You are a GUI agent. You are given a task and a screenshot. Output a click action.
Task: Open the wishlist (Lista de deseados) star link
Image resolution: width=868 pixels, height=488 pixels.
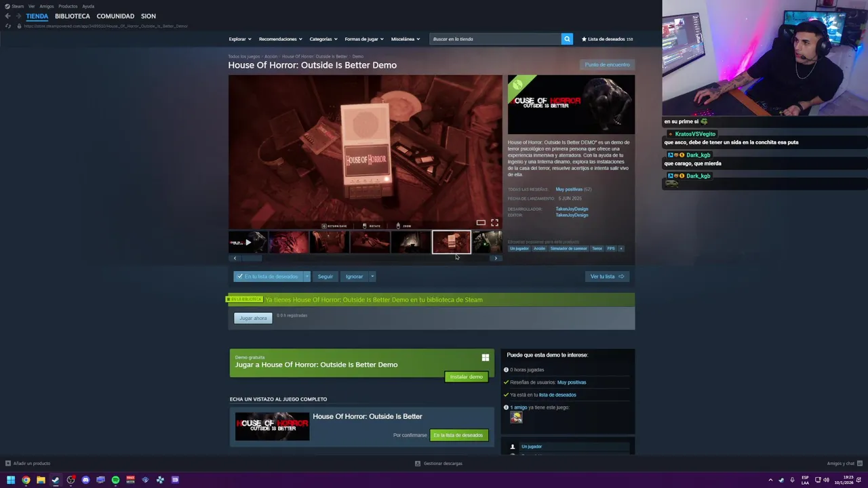(607, 39)
